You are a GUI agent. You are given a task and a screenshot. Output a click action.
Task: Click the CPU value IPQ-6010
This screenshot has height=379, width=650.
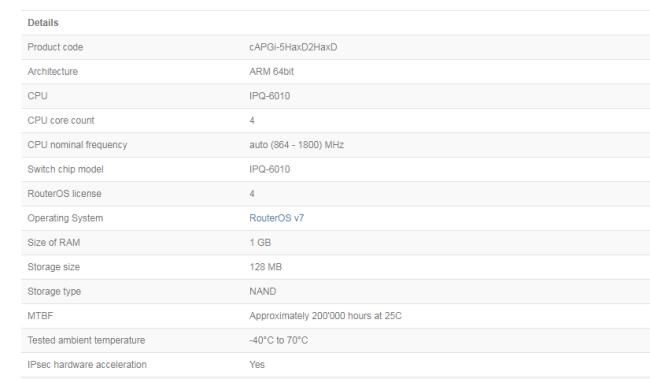(269, 96)
